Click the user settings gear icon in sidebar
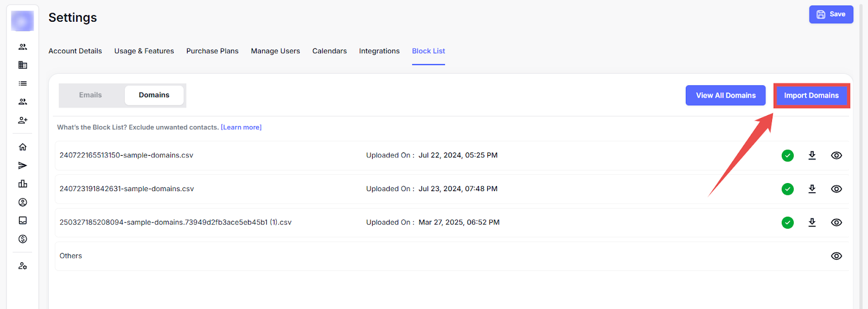Screen dimensions: 868x309 pos(23,266)
